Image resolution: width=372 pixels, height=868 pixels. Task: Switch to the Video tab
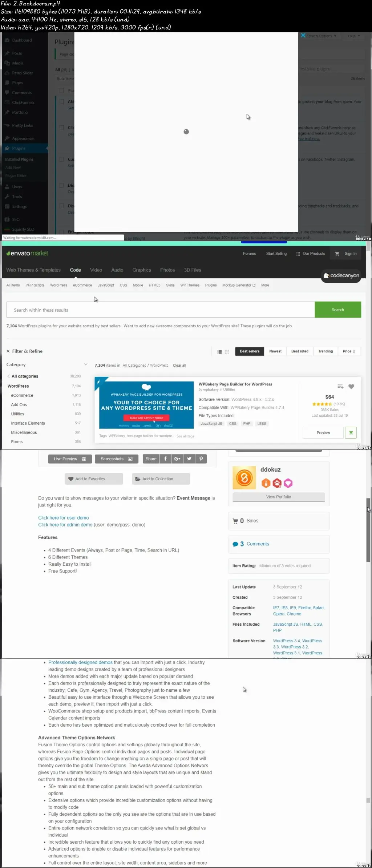pos(96,270)
